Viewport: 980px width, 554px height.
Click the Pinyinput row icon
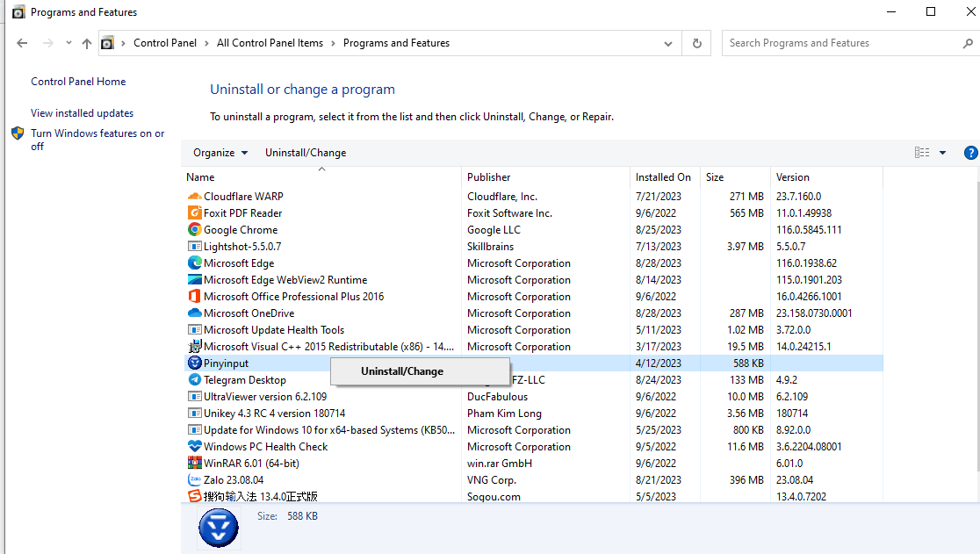pos(194,363)
